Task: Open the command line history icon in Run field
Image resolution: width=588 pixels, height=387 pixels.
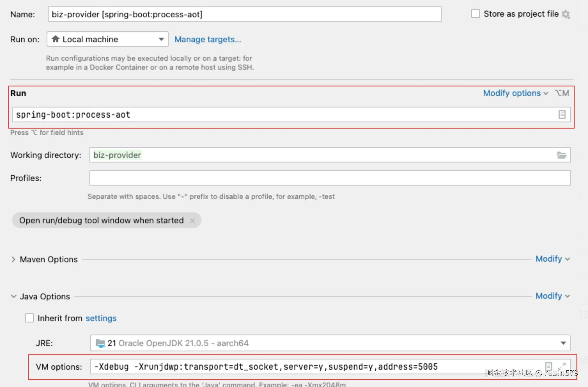Action: point(562,115)
